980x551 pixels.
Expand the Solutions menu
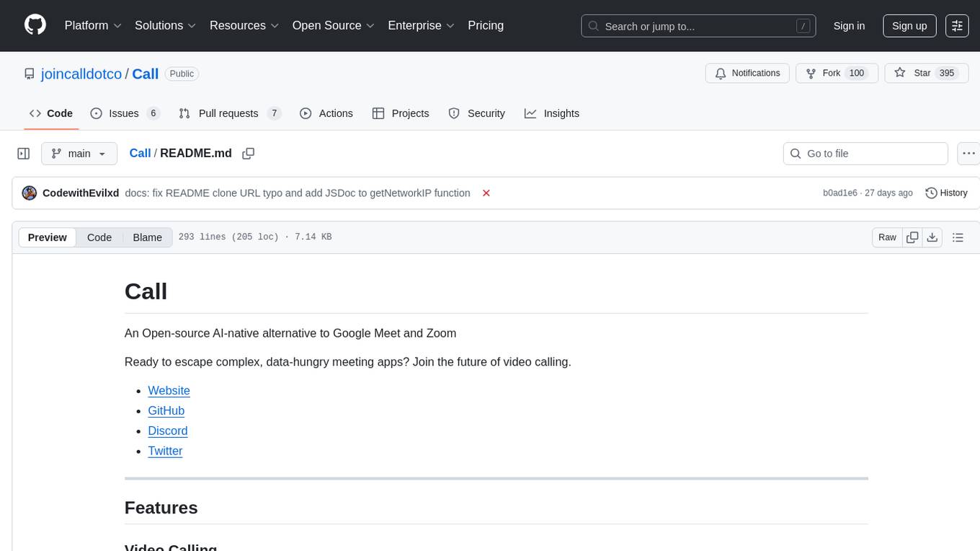(x=166, y=25)
